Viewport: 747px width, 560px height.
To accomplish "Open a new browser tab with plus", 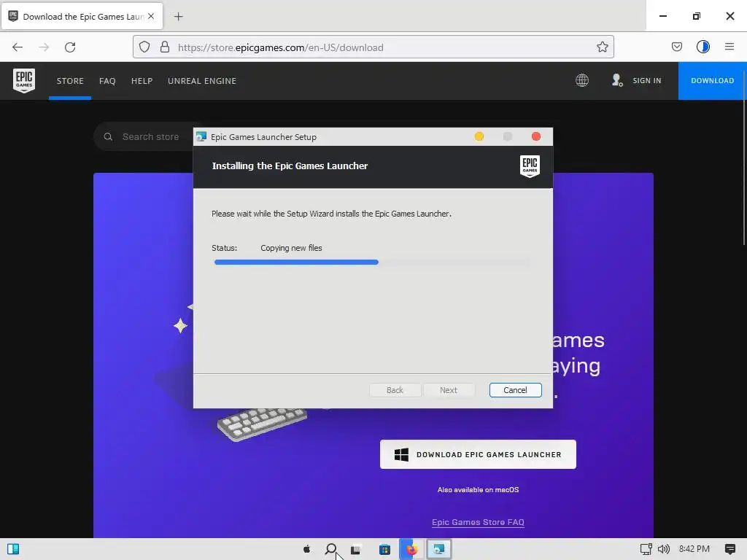I will (x=178, y=17).
